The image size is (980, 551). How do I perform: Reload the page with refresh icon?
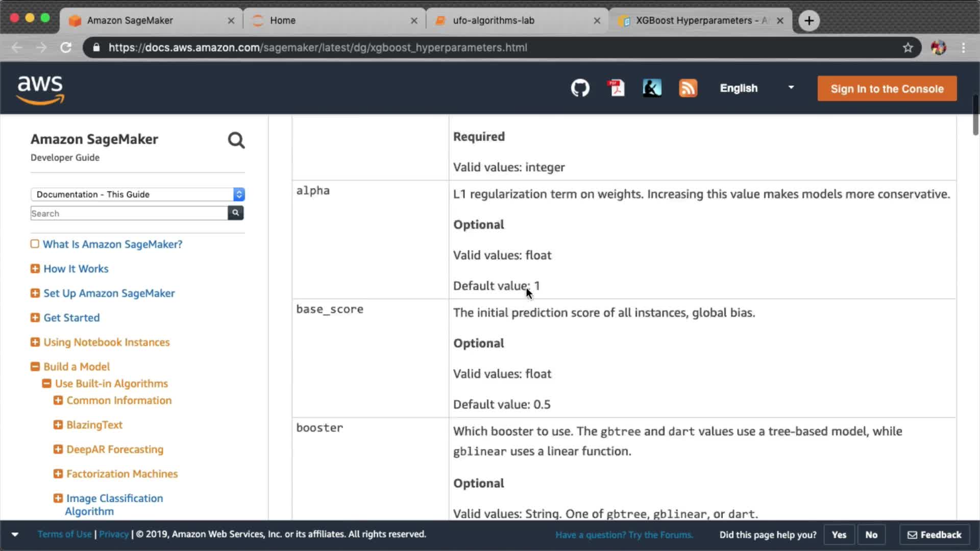[66, 47]
